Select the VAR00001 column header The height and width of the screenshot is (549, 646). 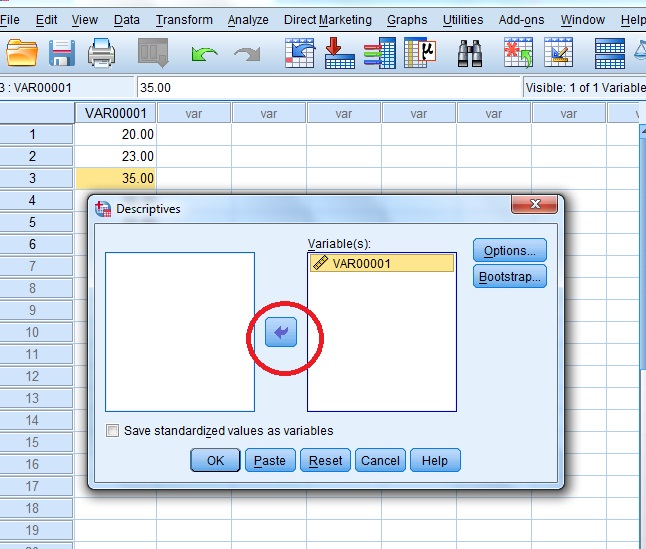click(115, 113)
